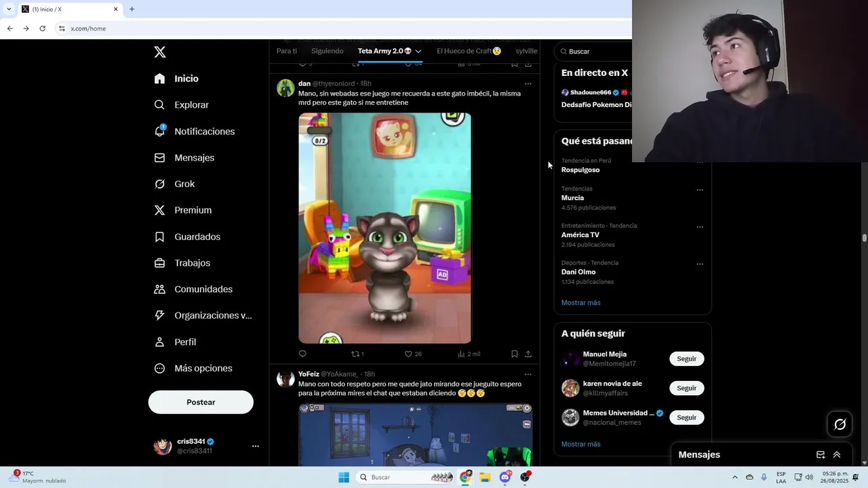Follow karen novia de ale

(686, 388)
